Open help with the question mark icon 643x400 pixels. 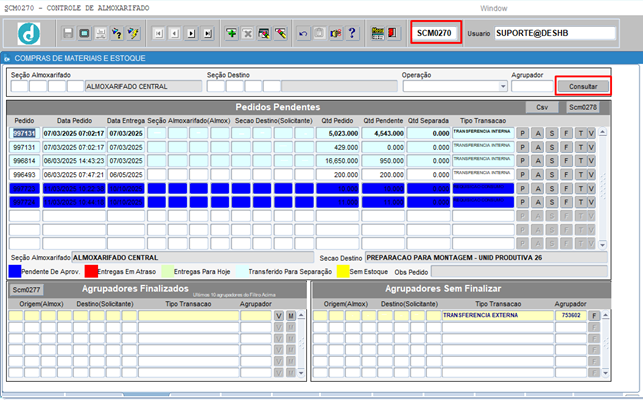[x=352, y=33]
